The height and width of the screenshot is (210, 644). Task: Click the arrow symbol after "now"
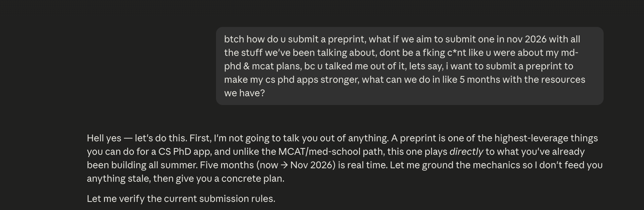[284, 165]
